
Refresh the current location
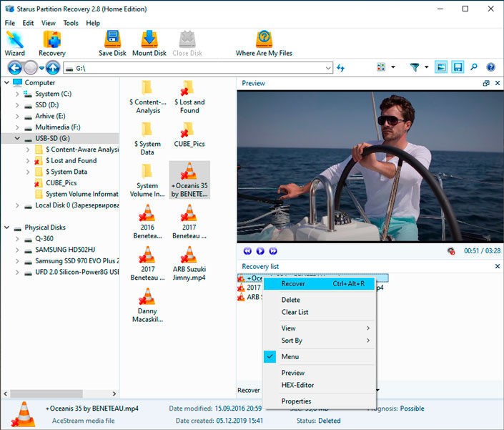coord(340,68)
